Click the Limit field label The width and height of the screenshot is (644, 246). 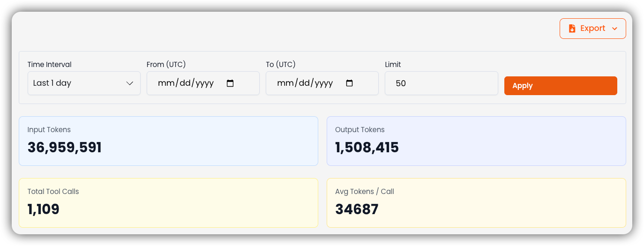pos(393,65)
